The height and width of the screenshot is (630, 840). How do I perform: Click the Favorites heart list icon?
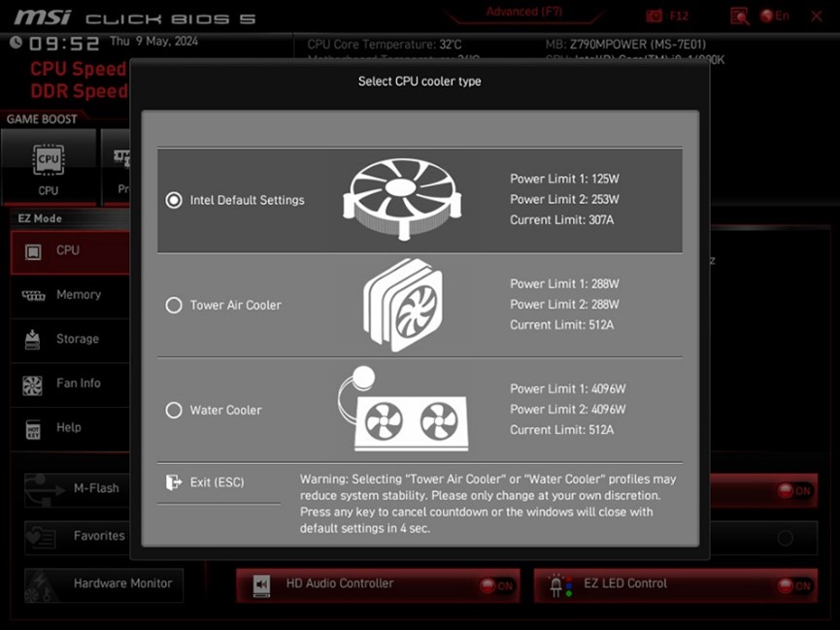point(42,538)
